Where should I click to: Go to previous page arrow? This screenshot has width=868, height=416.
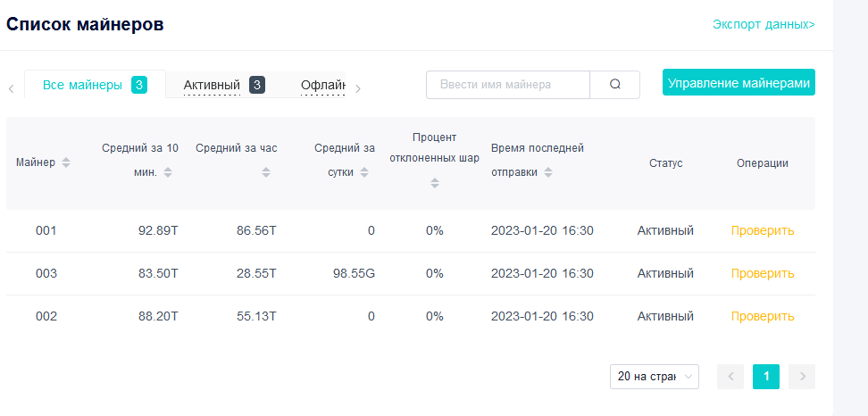pyautogui.click(x=730, y=377)
